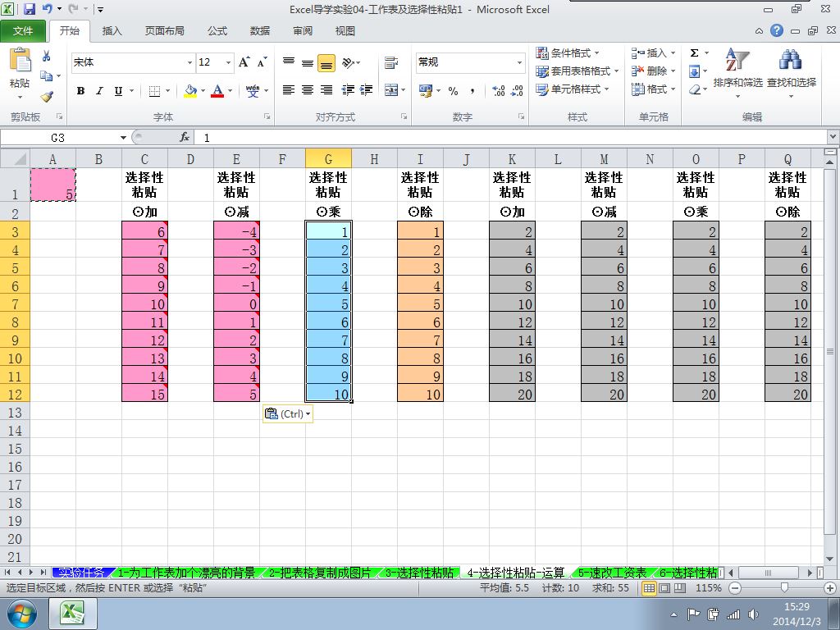Toggle center horizontal alignment
The height and width of the screenshot is (630, 840).
point(308,90)
